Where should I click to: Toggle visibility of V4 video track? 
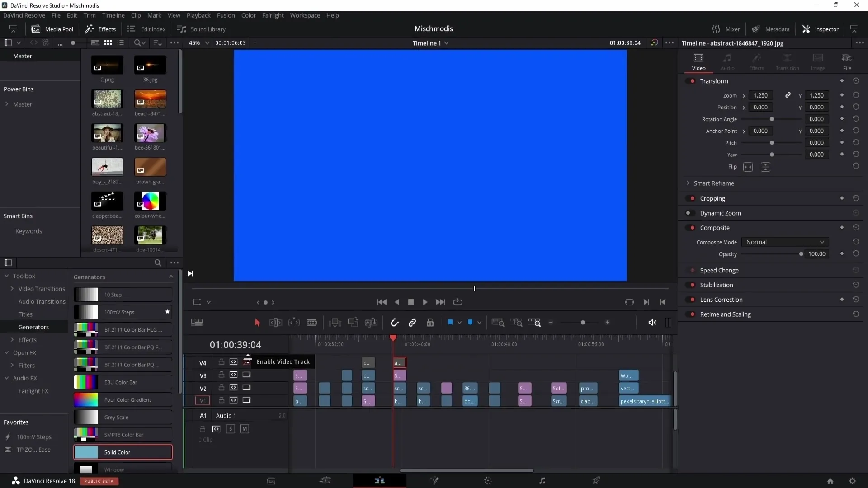pyautogui.click(x=247, y=361)
